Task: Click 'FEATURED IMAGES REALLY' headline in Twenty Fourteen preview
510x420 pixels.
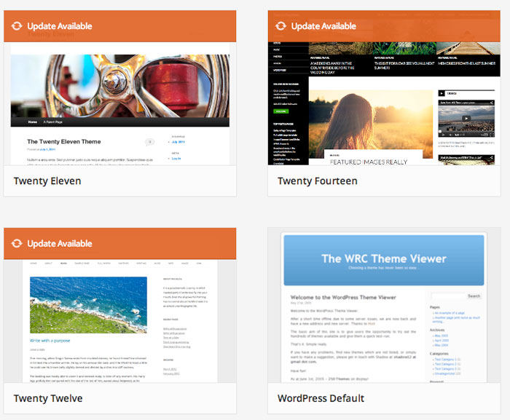Action: pos(369,162)
